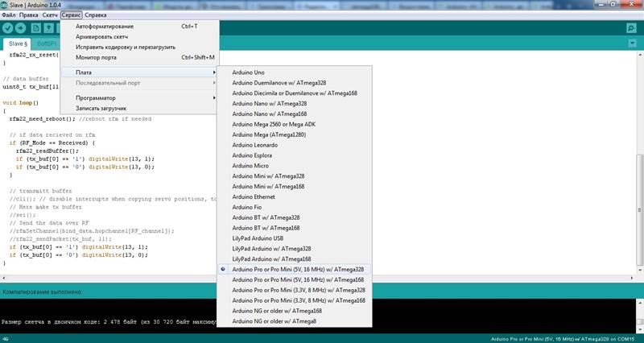Open Монитор порта from the menu
Viewport: 644px width, 343px height.
coord(139,57)
